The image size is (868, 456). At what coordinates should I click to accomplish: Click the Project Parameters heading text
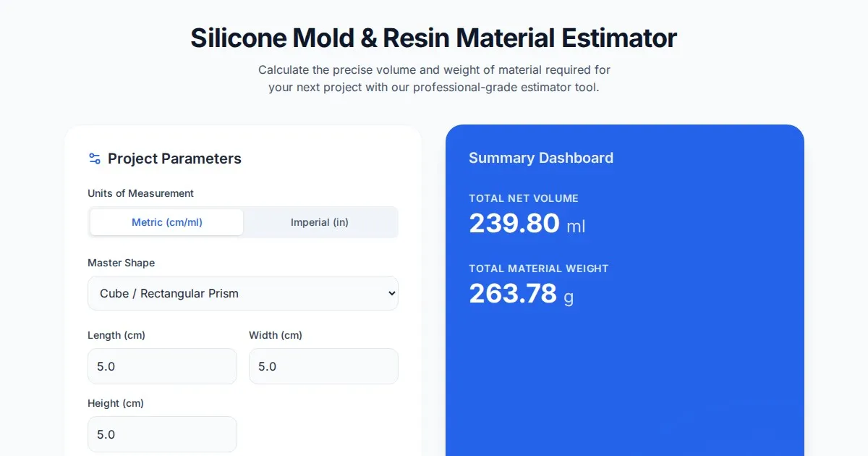174,159
